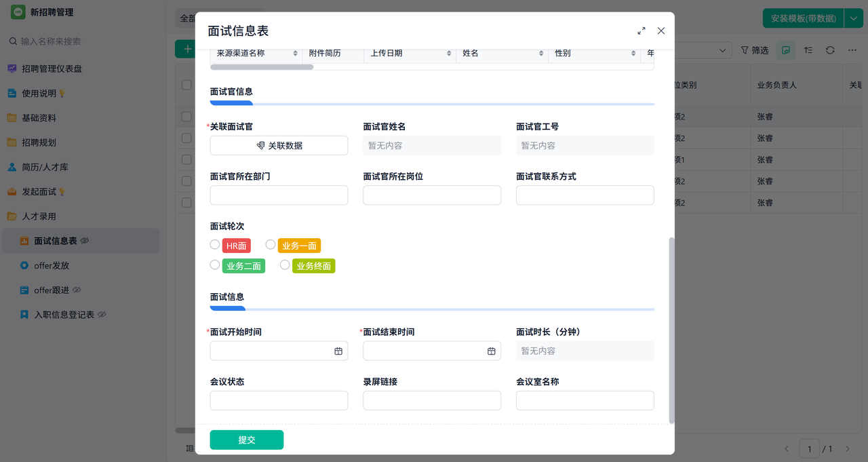
Task: Click the 简历/人才库 person icon in the sidebar
Action: pyautogui.click(x=12, y=167)
